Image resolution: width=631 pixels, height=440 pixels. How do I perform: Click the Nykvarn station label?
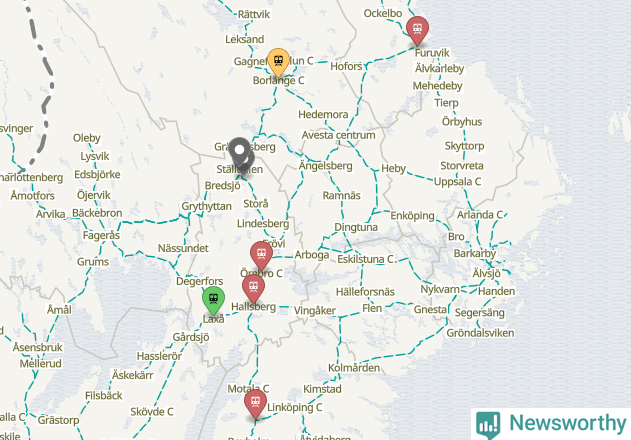tap(440, 289)
